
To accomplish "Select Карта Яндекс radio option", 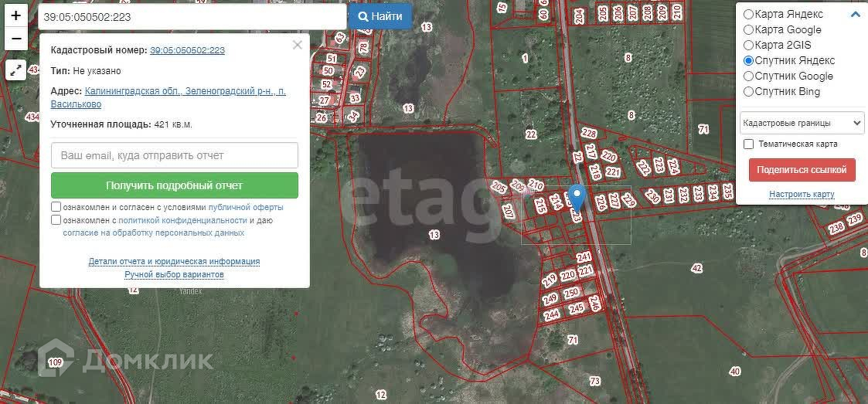I will (x=748, y=15).
